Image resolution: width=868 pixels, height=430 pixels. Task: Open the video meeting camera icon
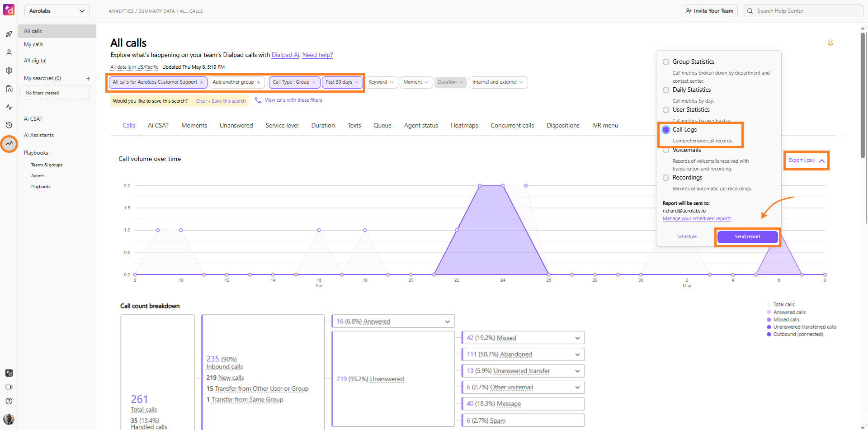point(9,387)
